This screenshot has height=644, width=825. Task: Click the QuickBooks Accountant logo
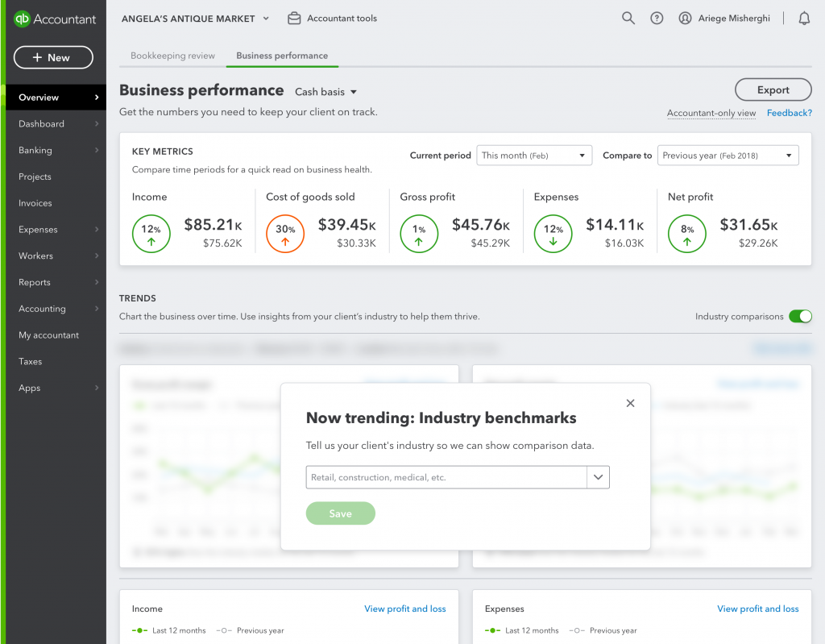55,19
